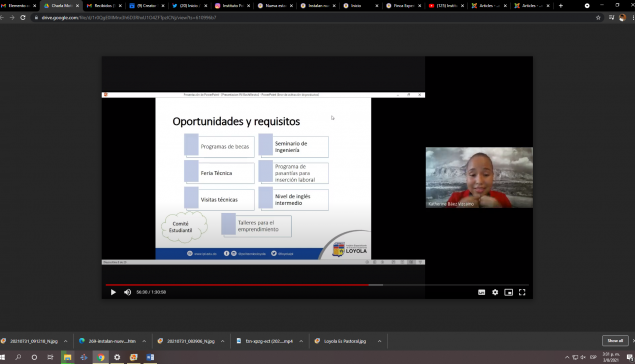The image size is (635, 364).
Task: Bookmark this page with the star icon
Action: pos(598,17)
